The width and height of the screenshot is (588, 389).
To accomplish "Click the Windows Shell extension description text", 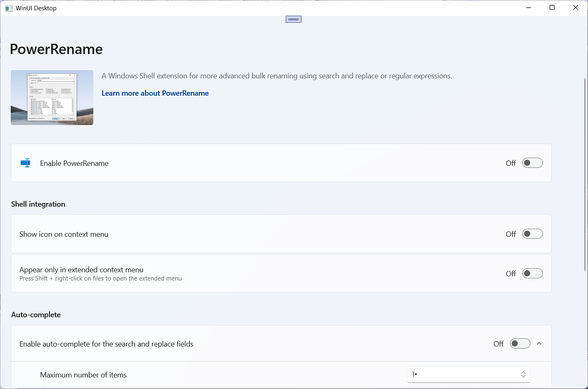I will tap(277, 76).
